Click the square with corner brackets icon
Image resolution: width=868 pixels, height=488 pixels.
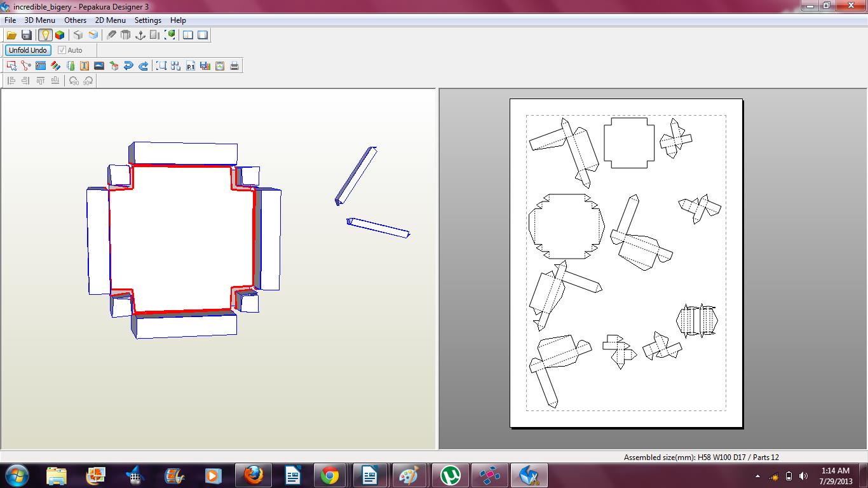(161, 65)
